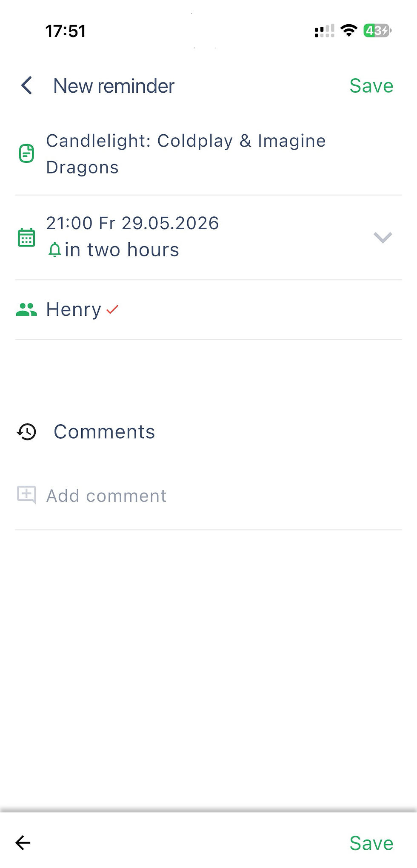Expand the date and time chevron
This screenshot has width=417, height=868.
(383, 237)
